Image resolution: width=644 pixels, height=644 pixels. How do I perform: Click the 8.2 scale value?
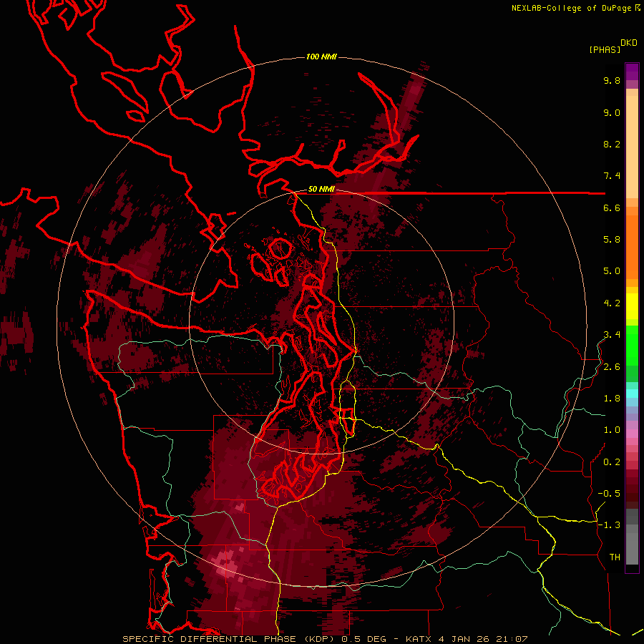click(x=612, y=144)
